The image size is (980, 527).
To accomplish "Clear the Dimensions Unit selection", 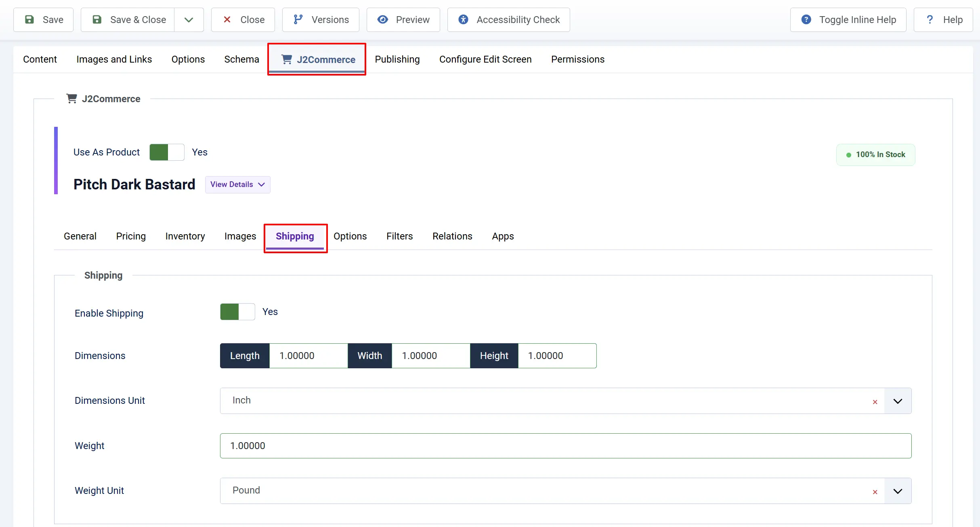I will point(875,402).
